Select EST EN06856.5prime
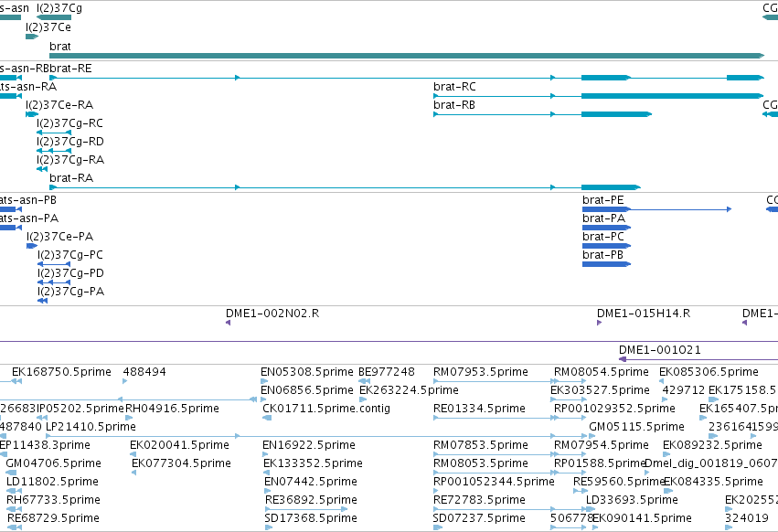The width and height of the screenshot is (778, 532). point(307,390)
